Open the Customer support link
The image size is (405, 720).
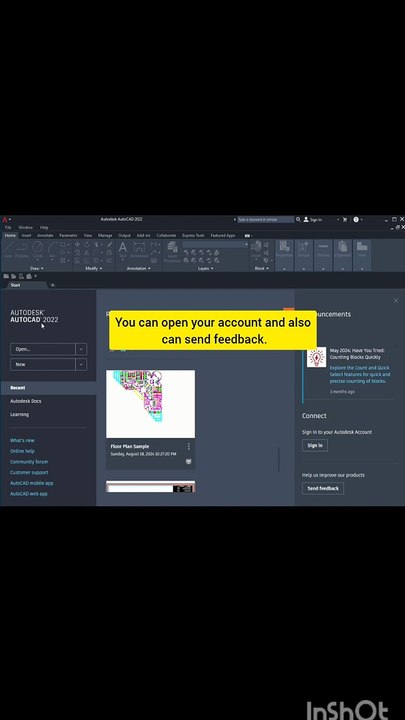click(29, 472)
